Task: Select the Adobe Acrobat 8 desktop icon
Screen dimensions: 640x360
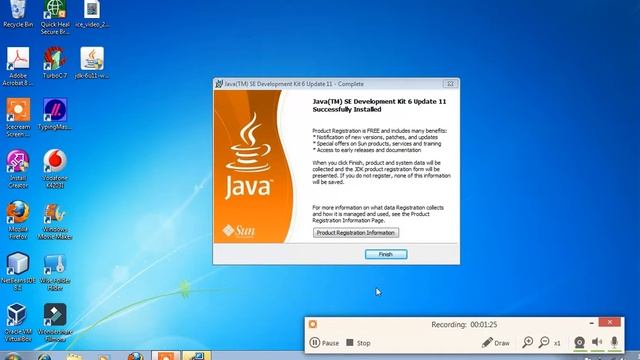Action: (18, 66)
